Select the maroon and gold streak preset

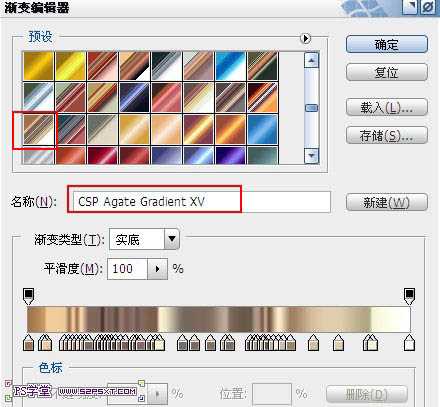point(198,129)
